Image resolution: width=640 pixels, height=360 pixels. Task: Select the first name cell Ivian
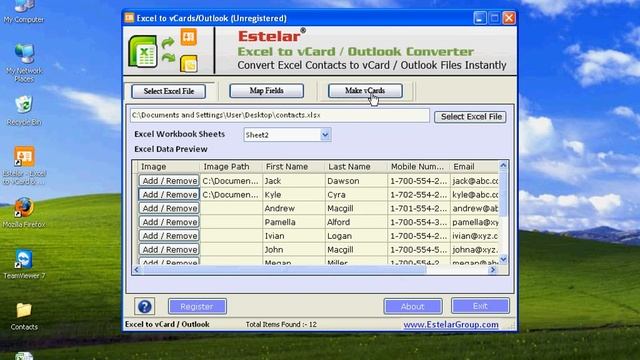(294, 236)
